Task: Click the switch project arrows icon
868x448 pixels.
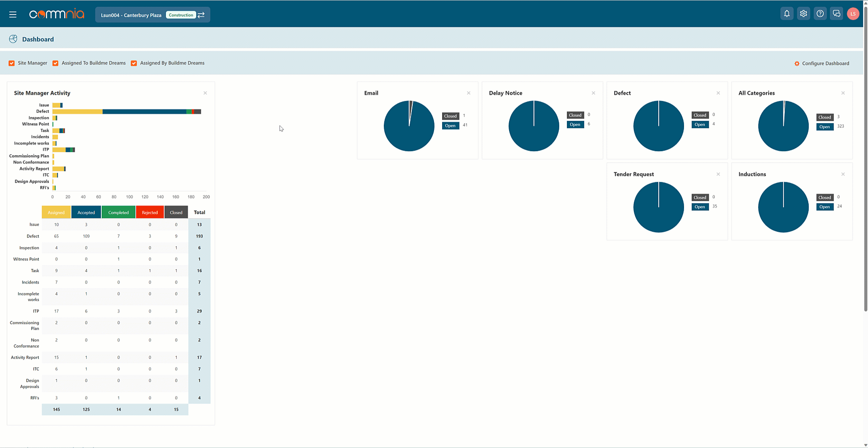Action: pyautogui.click(x=202, y=15)
